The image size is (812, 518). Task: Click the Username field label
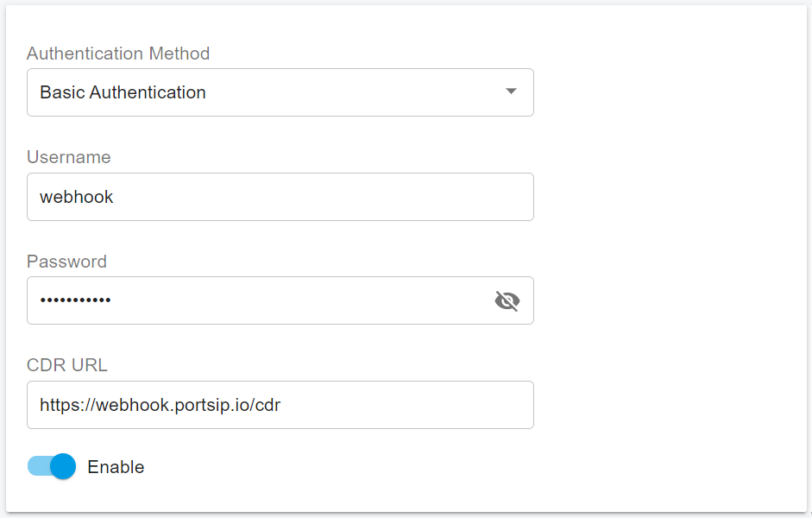click(x=69, y=157)
